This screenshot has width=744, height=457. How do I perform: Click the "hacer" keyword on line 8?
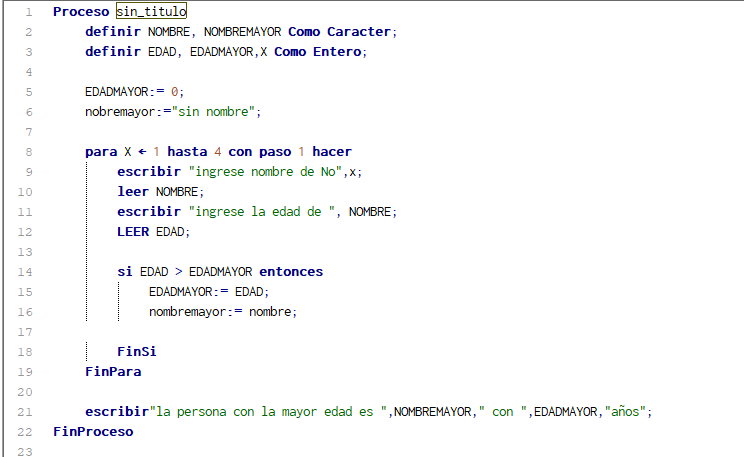coord(332,151)
